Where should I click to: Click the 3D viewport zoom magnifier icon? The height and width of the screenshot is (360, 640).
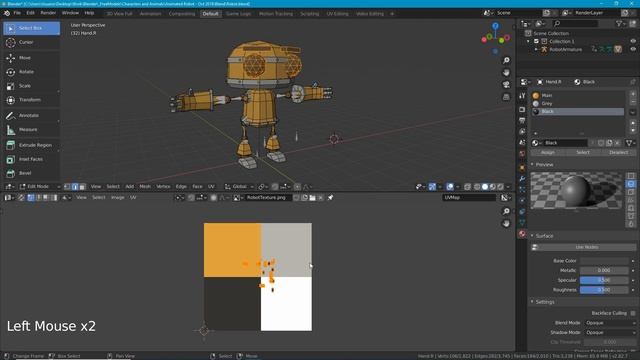pyautogui.click(x=506, y=60)
